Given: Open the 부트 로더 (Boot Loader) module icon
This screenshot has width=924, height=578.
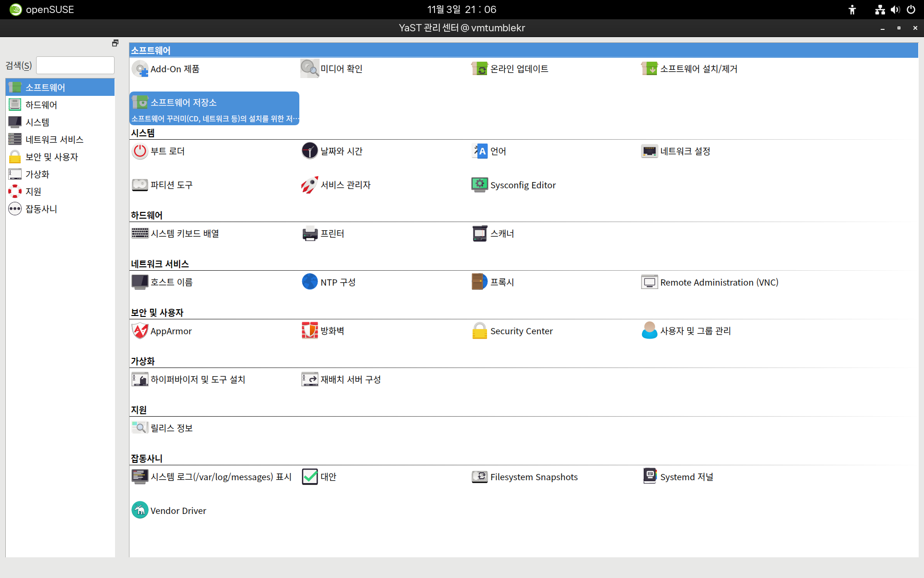Looking at the screenshot, I should [140, 151].
